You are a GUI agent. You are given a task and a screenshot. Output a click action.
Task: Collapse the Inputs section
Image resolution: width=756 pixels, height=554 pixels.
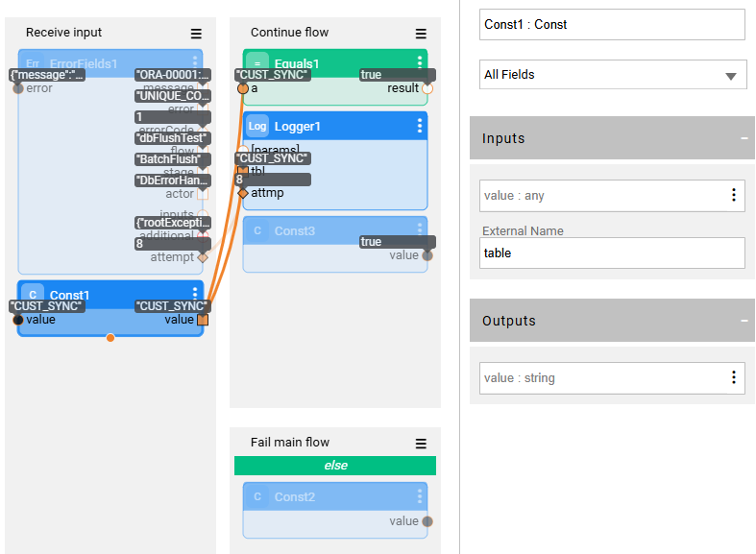tap(744, 138)
